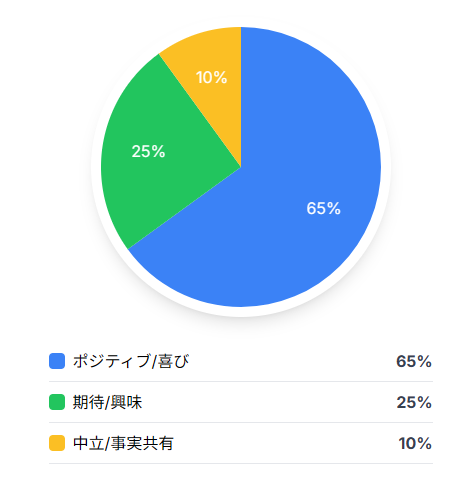Select the blue legend color swatch
Image resolution: width=476 pixels, height=481 pixels.
57,361
